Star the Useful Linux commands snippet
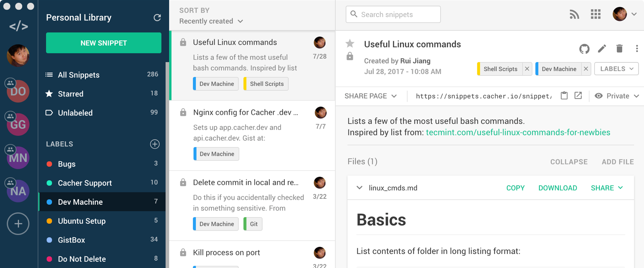Viewport: 644px width, 268px height. click(x=350, y=43)
